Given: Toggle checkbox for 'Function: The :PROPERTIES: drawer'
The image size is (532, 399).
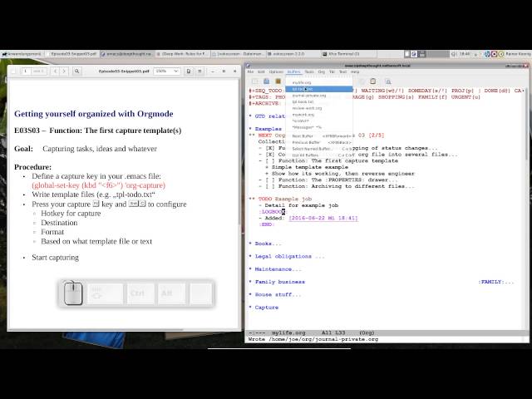Looking at the screenshot, I should 270,180.
